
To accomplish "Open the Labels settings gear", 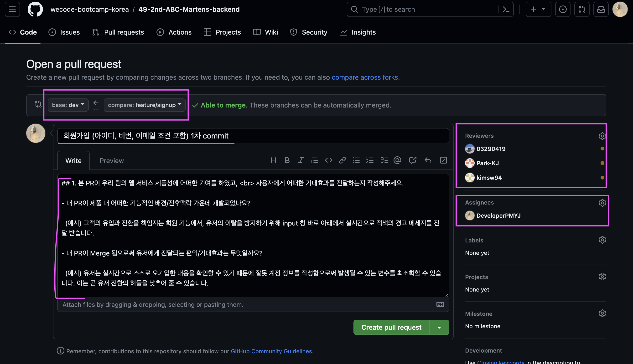I will point(602,240).
